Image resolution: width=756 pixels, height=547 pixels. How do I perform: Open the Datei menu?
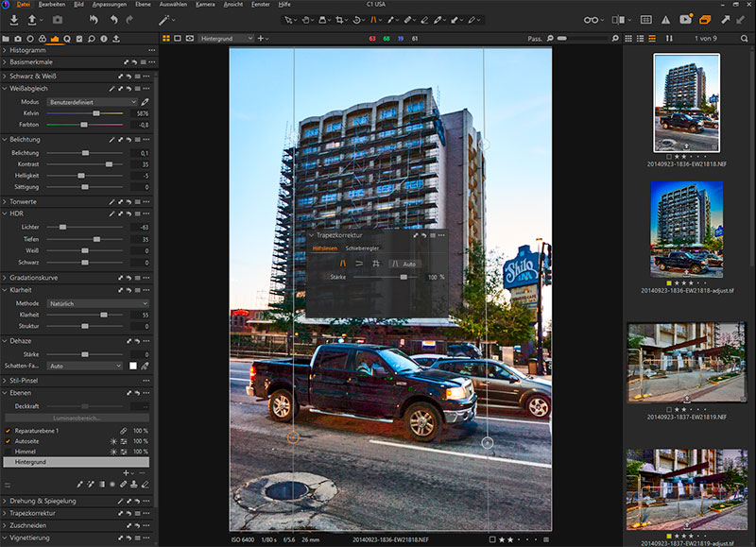click(23, 5)
